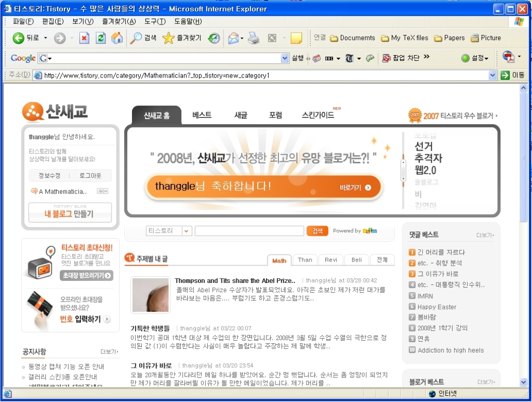
Task: Click the 팝업 차단 popup blocker icon
Action: tap(401, 58)
